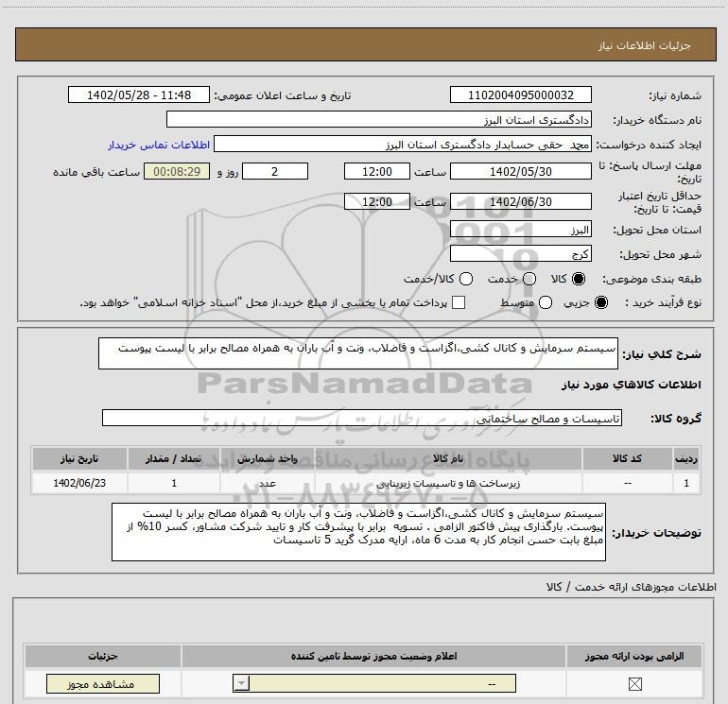
Task: Click the remaining days field showing 2
Action: (x=275, y=171)
